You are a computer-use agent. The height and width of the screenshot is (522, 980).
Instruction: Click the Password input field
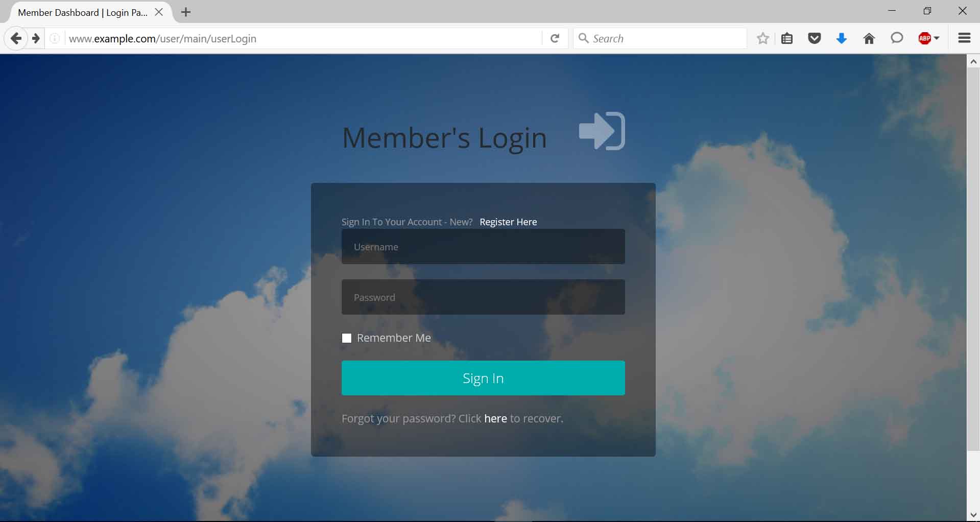click(x=483, y=297)
